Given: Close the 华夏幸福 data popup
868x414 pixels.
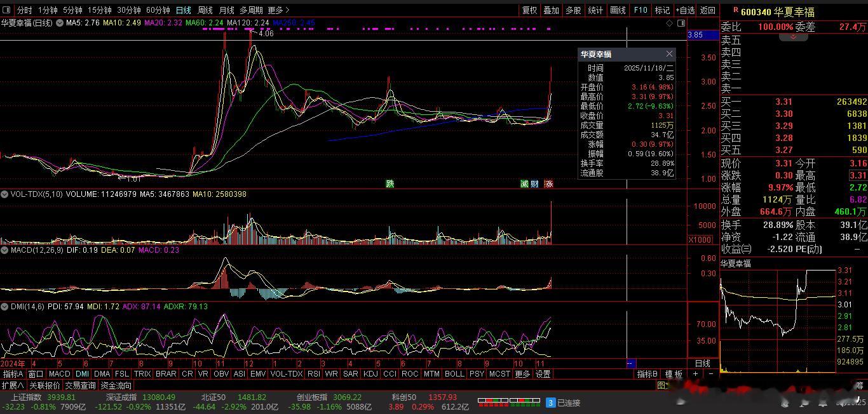Looking at the screenshot, I should tap(669, 55).
